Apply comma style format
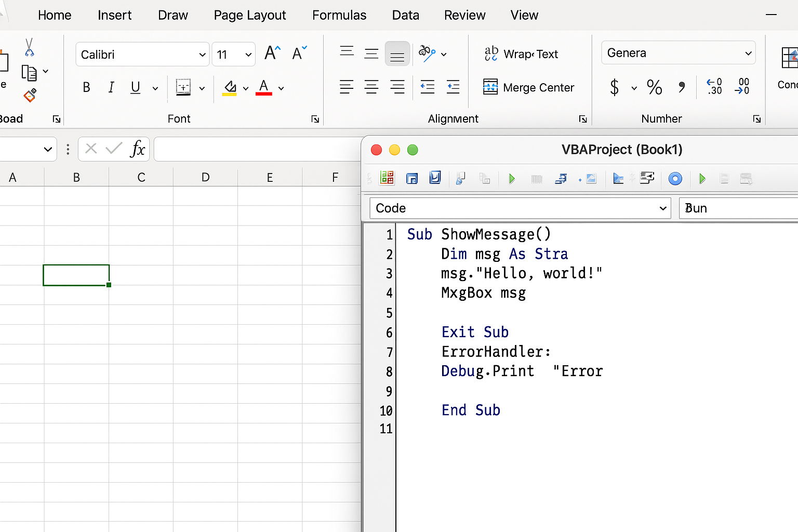The image size is (798, 532). [682, 87]
